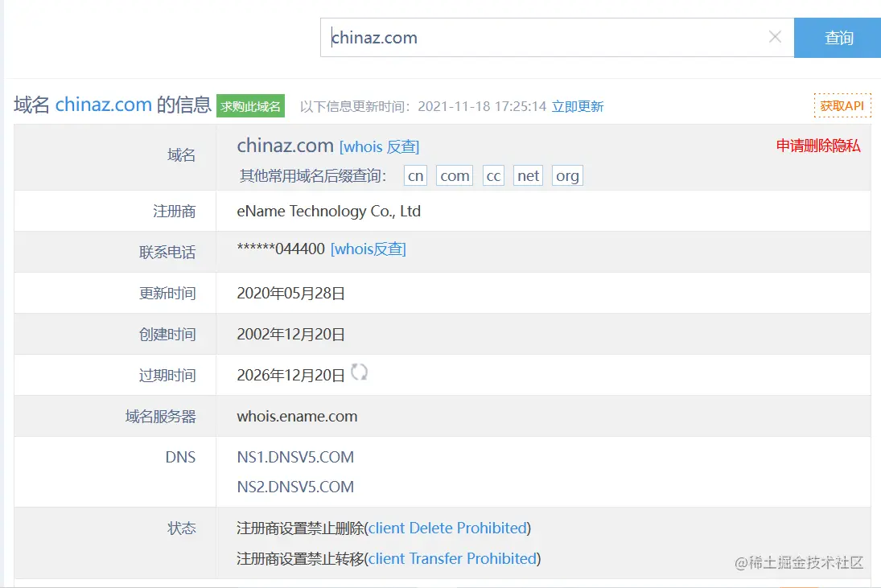881x588 pixels.
Task: Click 申请删除隐私 red link
Action: 818,146
